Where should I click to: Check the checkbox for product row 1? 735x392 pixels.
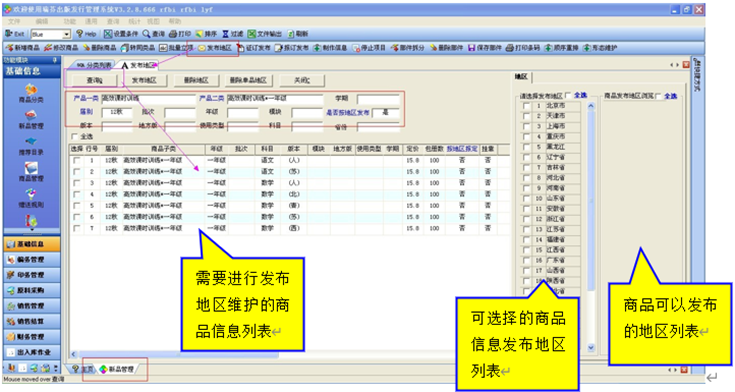tap(76, 160)
